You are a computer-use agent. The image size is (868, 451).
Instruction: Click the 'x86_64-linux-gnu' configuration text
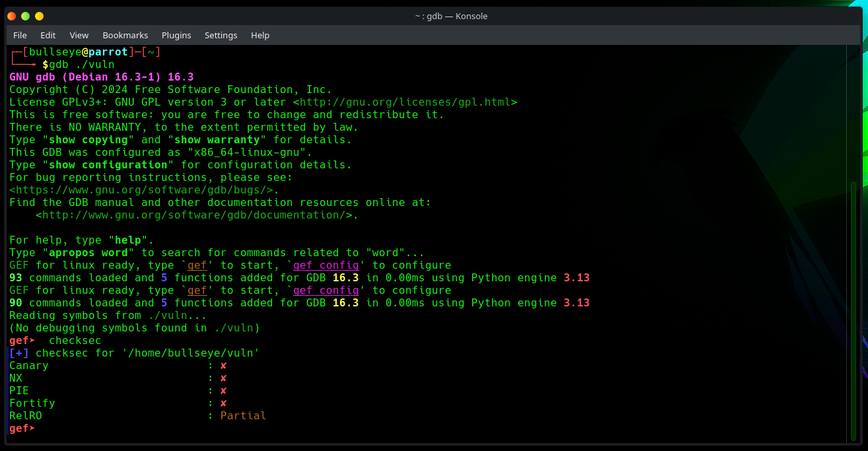(x=247, y=153)
